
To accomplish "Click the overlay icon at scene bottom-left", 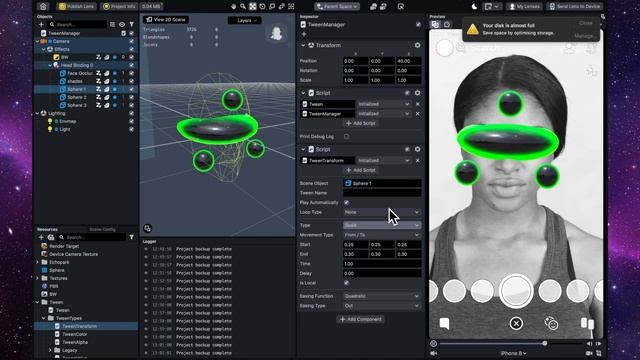I will click(147, 228).
